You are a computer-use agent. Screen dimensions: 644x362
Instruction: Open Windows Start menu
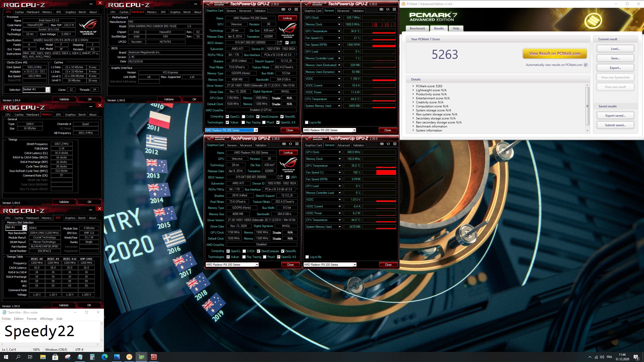[x=6, y=357]
